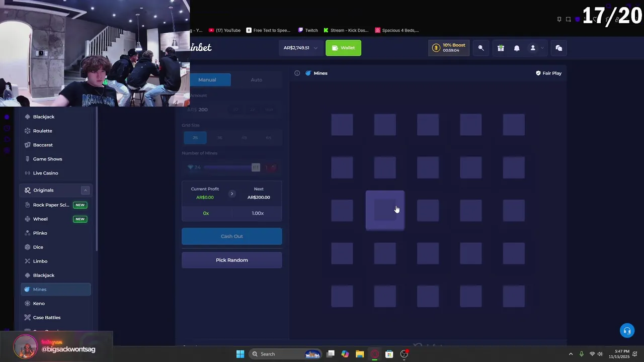Open Live Casino in the sidebar
This screenshot has height=362, width=644.
(55, 173)
